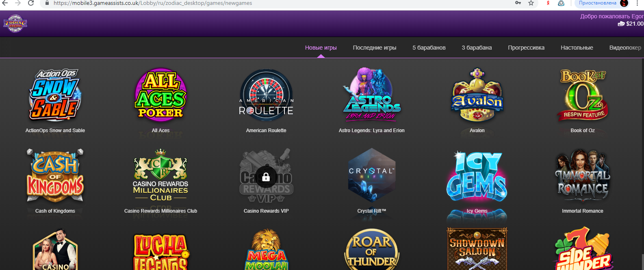644x270 pixels.
Task: Go forward with the browser arrow
Action: click(x=18, y=3)
